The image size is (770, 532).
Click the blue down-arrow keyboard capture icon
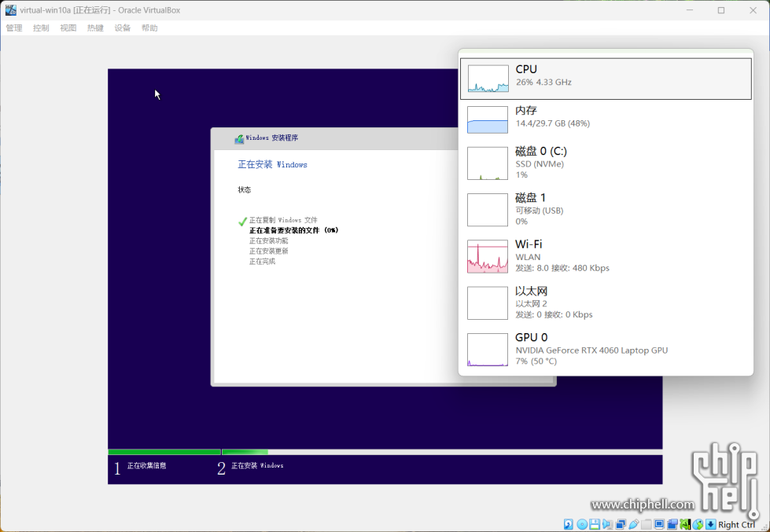[710, 524]
